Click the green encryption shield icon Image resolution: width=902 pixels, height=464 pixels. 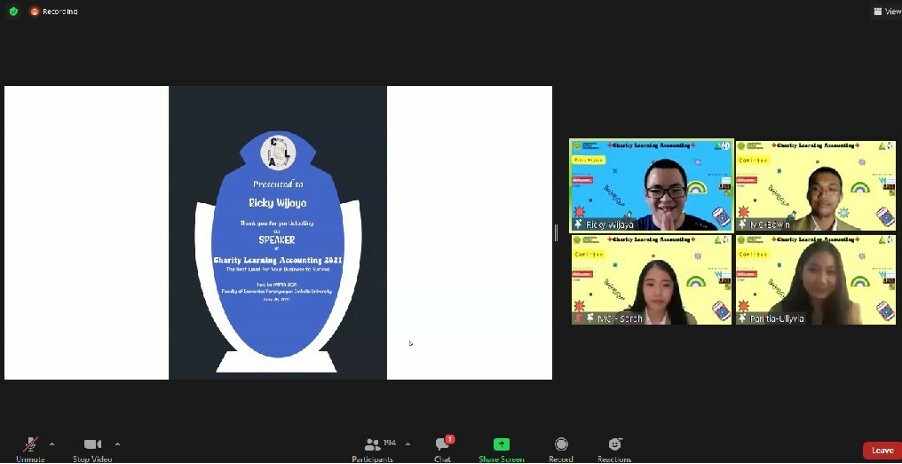(13, 11)
